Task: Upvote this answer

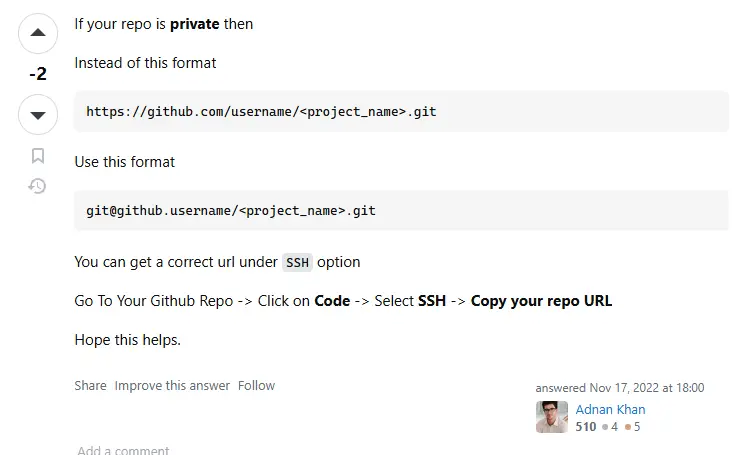Action: click(x=38, y=34)
